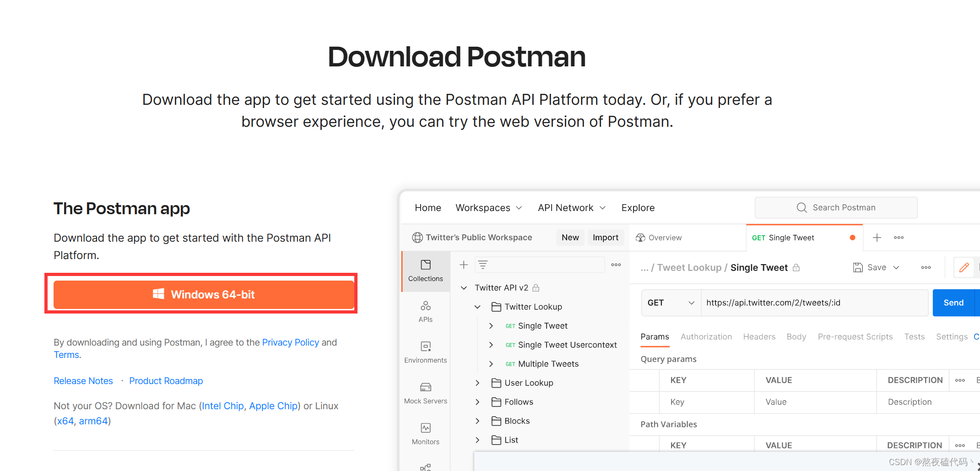
Task: Open the GET method dropdown
Action: click(671, 303)
